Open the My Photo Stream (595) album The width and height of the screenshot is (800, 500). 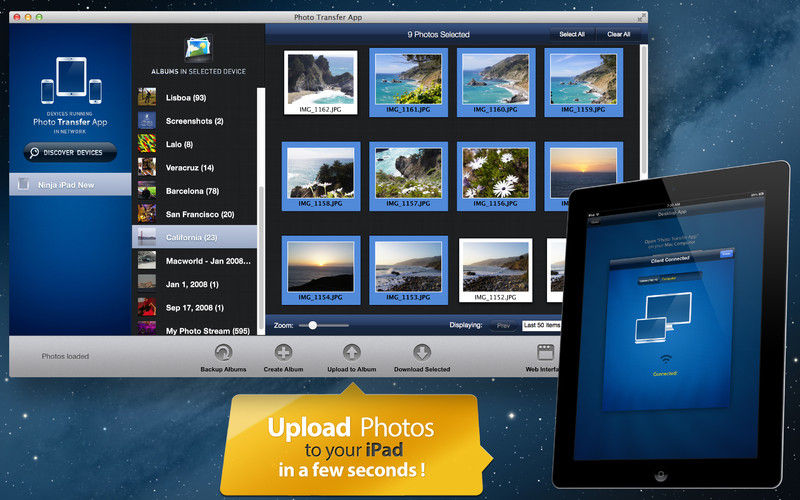point(194,330)
